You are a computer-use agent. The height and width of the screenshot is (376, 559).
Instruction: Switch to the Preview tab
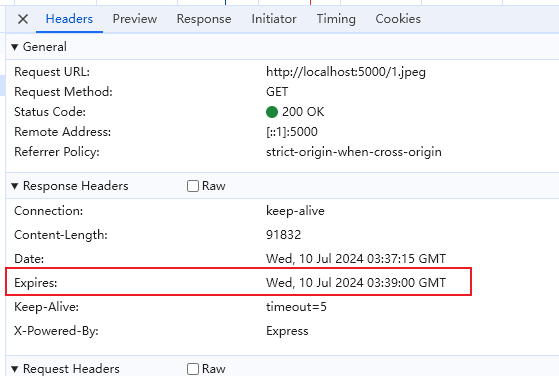coord(135,19)
